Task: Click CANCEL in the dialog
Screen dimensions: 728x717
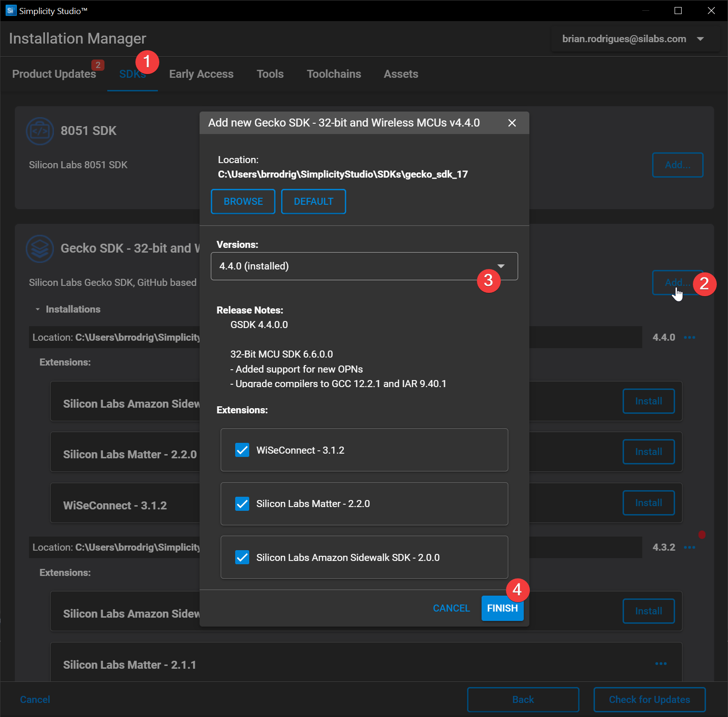Action: [x=451, y=608]
